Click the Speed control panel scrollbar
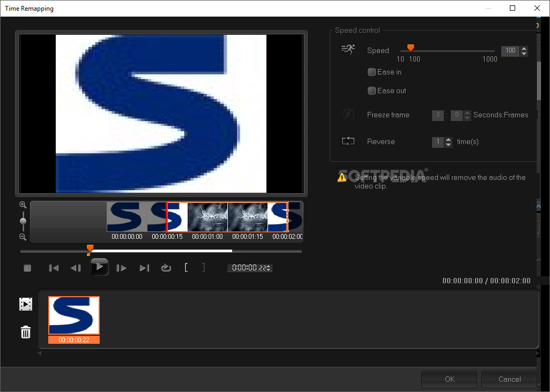The image size is (550, 392). (x=539, y=80)
